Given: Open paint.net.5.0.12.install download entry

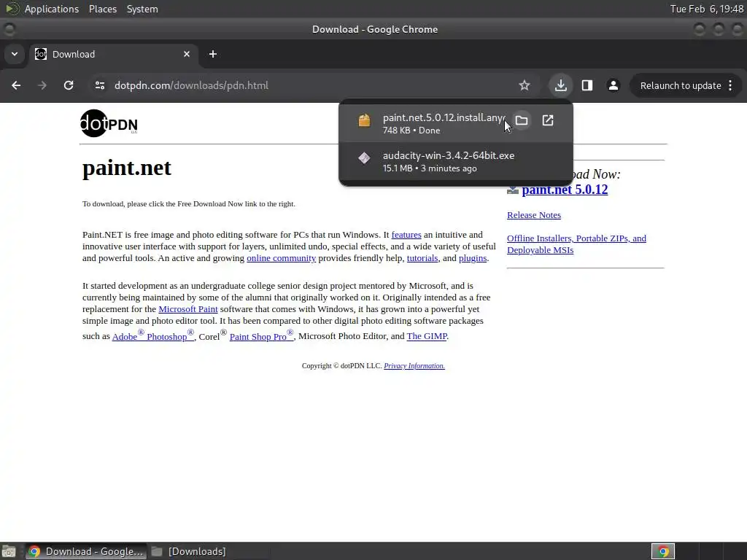Looking at the screenshot, I should click(x=456, y=122).
